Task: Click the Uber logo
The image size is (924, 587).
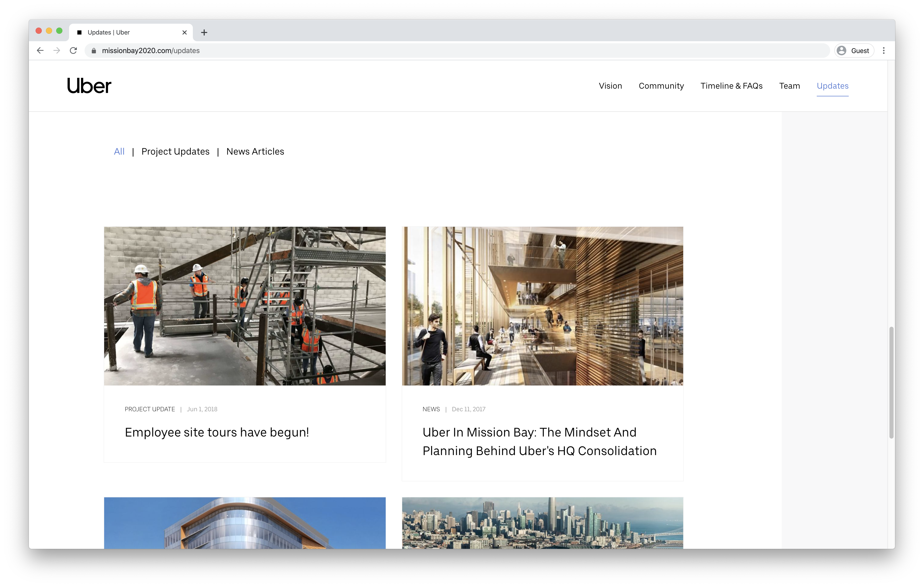Action: click(x=89, y=86)
